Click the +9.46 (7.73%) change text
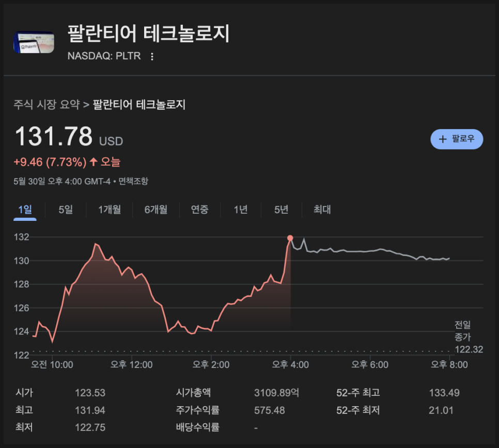 pyautogui.click(x=50, y=162)
